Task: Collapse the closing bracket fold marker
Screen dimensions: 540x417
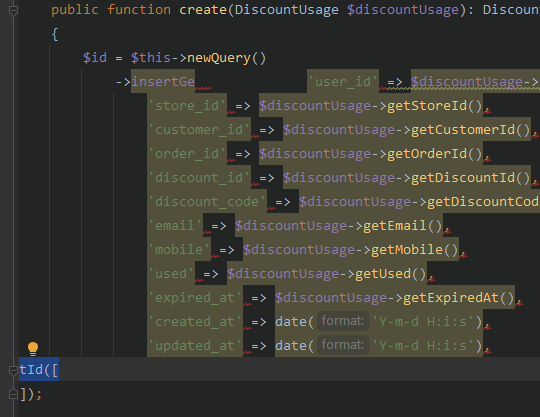Action: click(x=13, y=394)
